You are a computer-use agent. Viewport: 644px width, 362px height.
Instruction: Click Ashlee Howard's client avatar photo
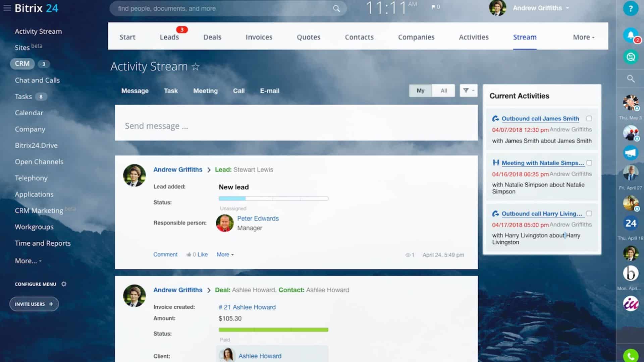click(227, 355)
